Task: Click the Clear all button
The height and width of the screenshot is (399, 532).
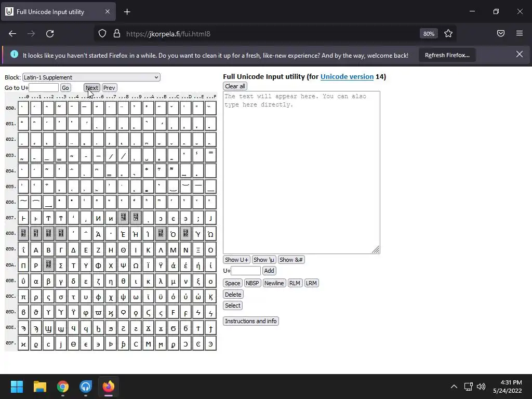Action: (x=235, y=86)
